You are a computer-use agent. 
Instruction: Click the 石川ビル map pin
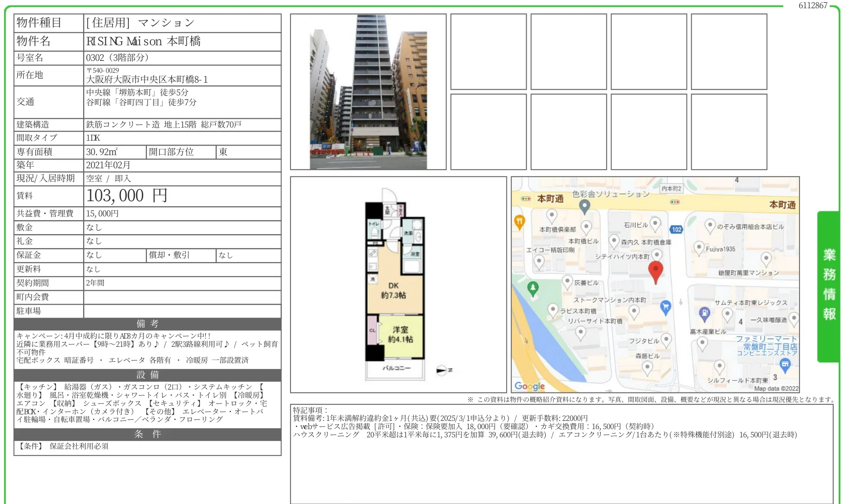[x=655, y=223]
